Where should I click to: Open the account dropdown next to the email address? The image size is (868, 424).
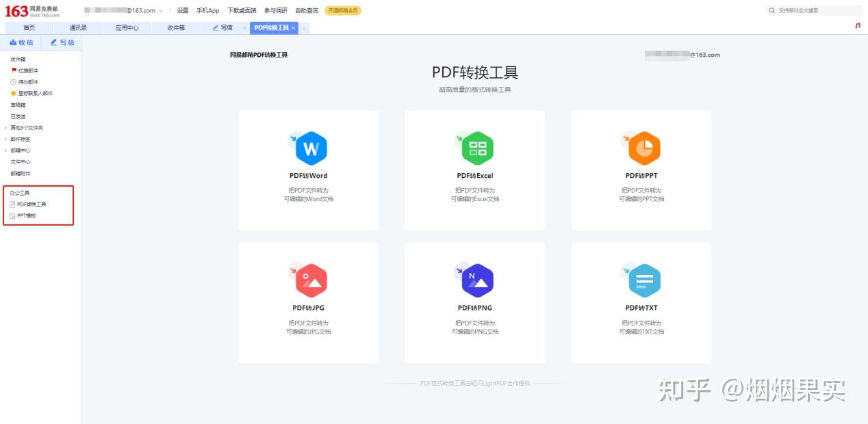(161, 11)
